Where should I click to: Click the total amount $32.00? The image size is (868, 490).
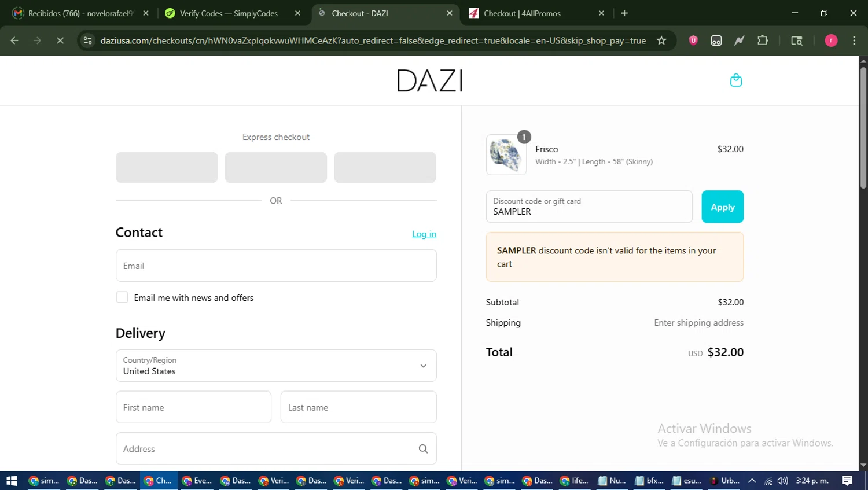pos(726,352)
